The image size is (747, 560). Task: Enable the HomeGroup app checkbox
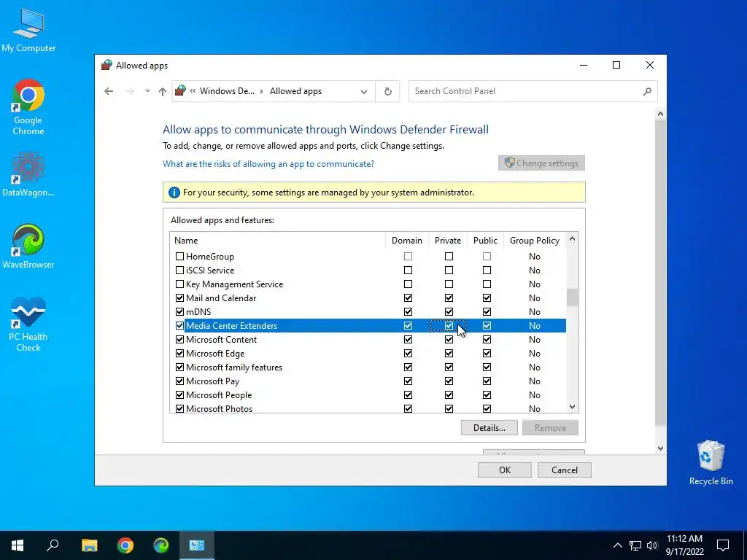(179, 256)
